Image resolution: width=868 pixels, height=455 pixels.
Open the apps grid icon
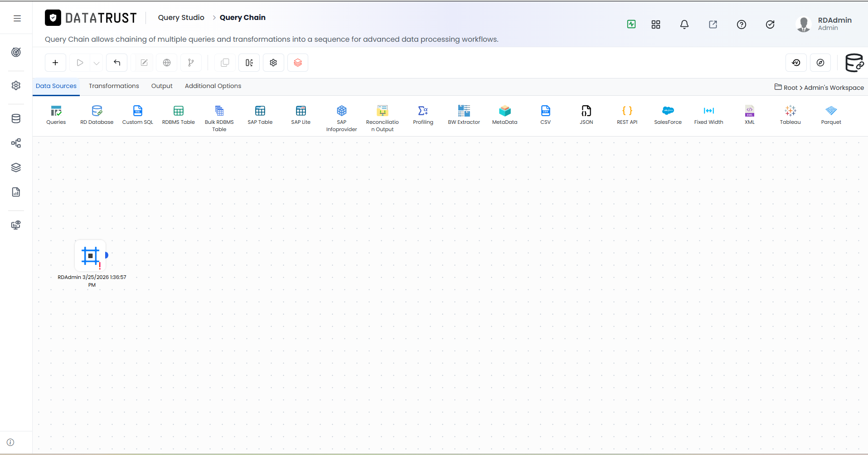pyautogui.click(x=656, y=24)
